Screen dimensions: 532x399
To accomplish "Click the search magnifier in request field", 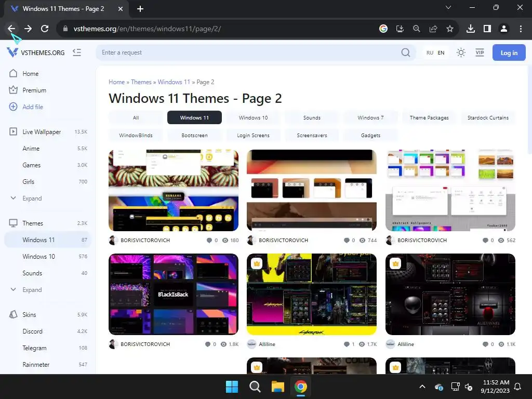I will 405,52.
